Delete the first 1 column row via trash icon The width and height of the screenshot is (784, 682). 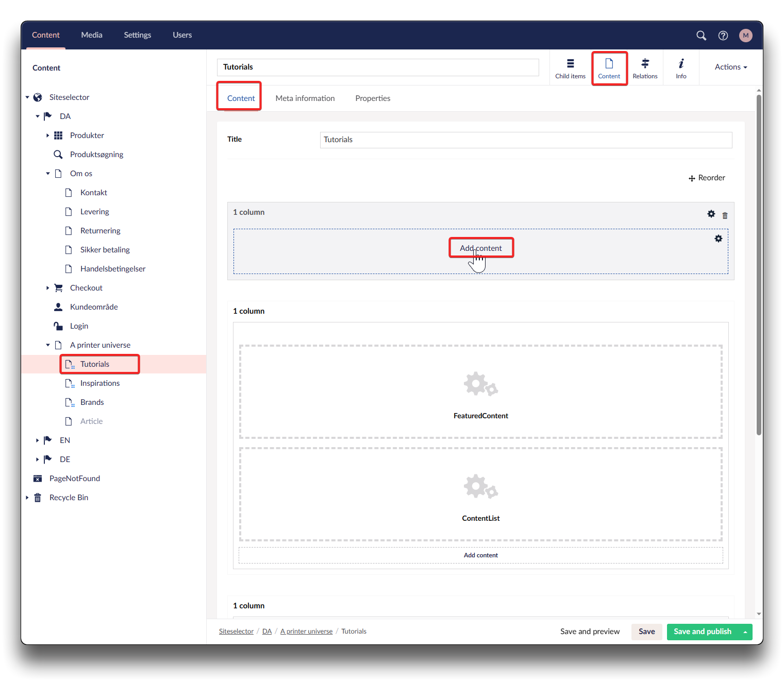(725, 215)
